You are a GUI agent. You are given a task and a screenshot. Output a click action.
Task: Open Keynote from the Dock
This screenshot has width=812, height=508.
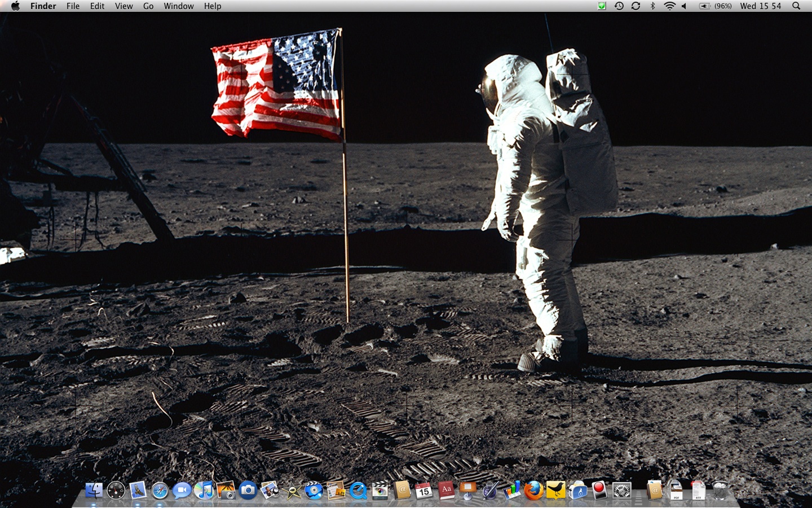[x=468, y=490]
